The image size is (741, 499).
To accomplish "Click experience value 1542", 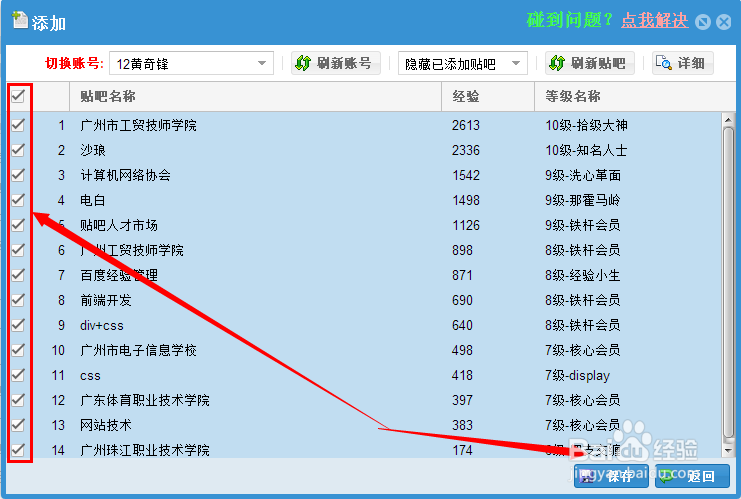I will [x=466, y=175].
